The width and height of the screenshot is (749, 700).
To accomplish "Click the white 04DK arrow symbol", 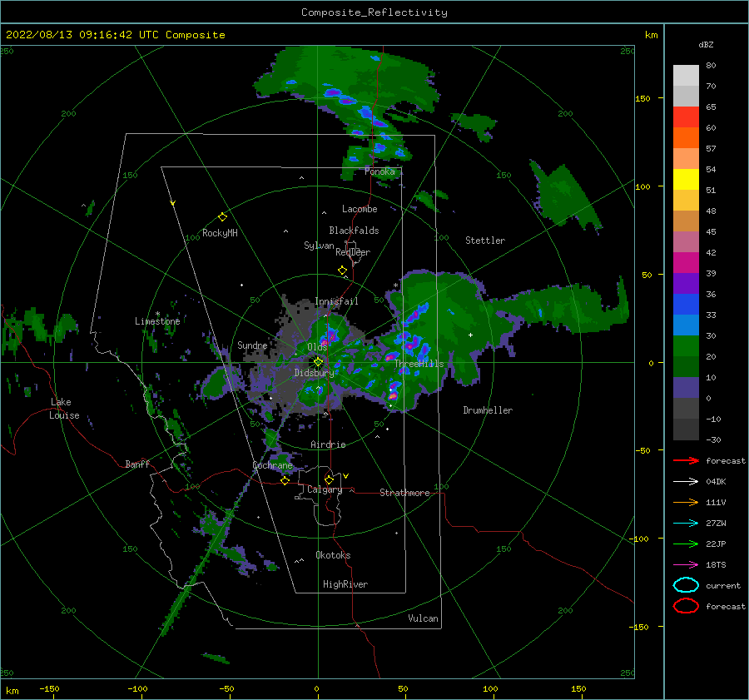I will 686,482.
